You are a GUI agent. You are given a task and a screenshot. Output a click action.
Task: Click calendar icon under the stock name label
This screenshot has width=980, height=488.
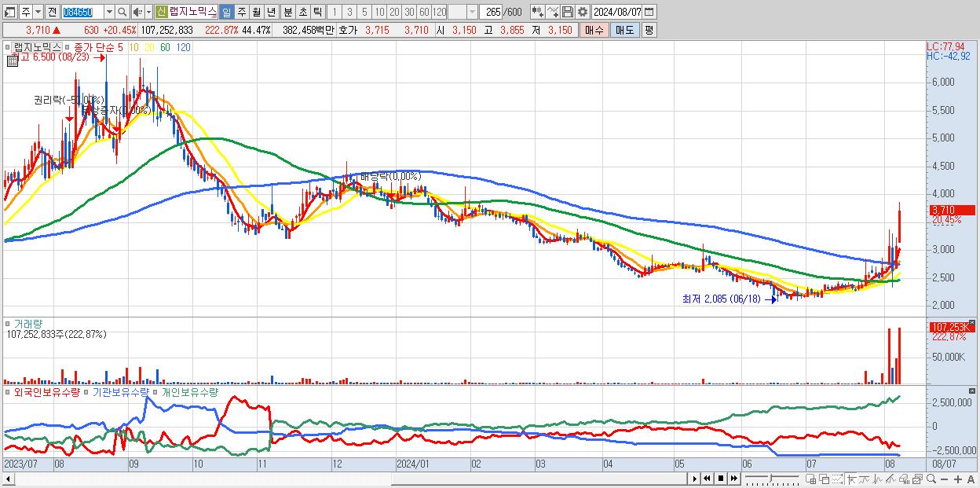pos(13,60)
